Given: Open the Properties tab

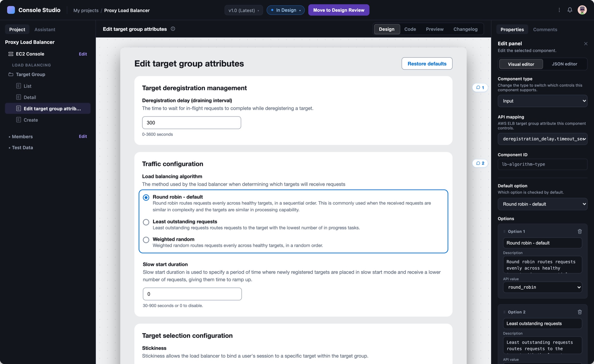Looking at the screenshot, I should click(x=512, y=29).
